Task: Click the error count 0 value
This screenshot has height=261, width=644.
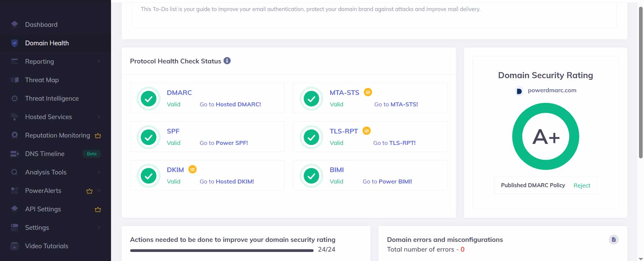Action: [x=463, y=249]
